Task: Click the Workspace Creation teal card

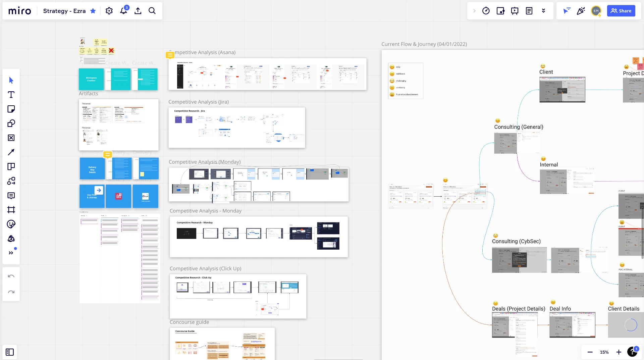Action: (x=91, y=80)
